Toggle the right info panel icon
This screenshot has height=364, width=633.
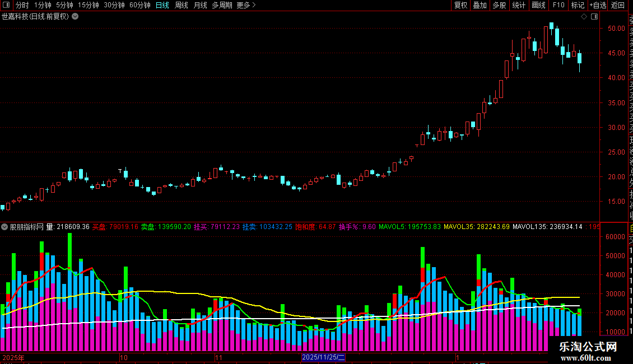(594, 17)
